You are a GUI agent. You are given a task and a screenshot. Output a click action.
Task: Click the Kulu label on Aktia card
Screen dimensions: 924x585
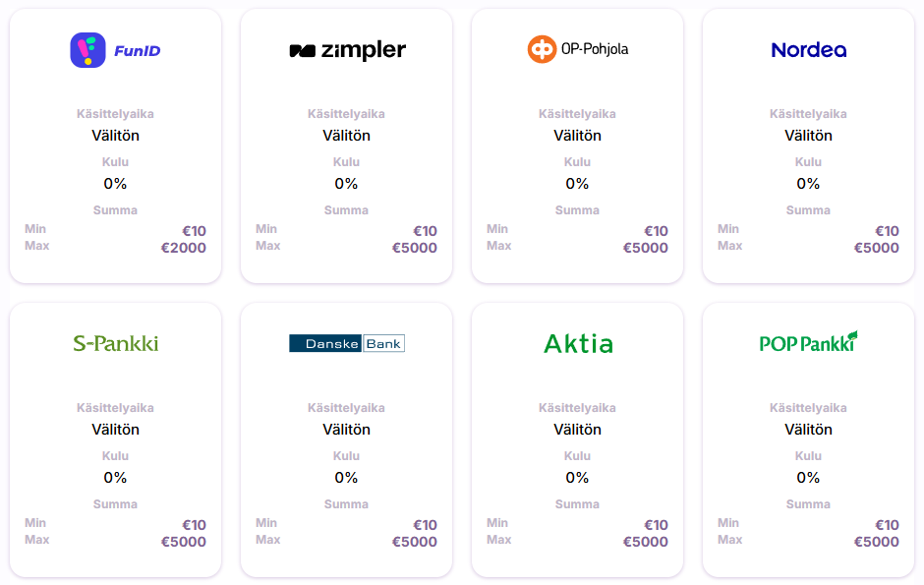(578, 456)
